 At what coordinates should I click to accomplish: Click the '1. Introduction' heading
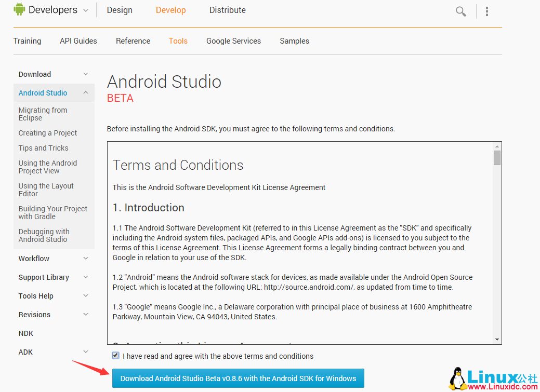149,208
